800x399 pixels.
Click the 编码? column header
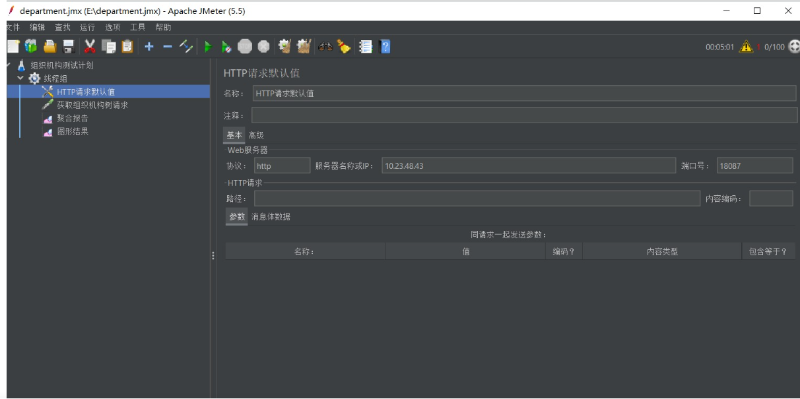564,251
